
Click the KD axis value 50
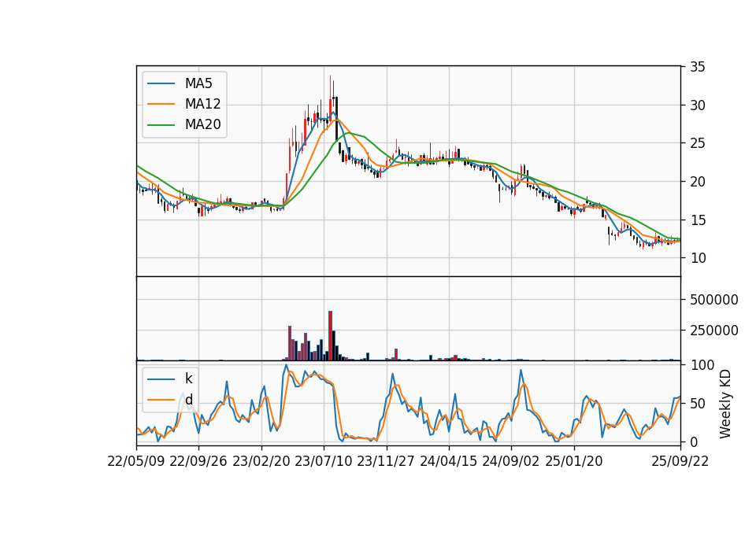[x=697, y=403]
